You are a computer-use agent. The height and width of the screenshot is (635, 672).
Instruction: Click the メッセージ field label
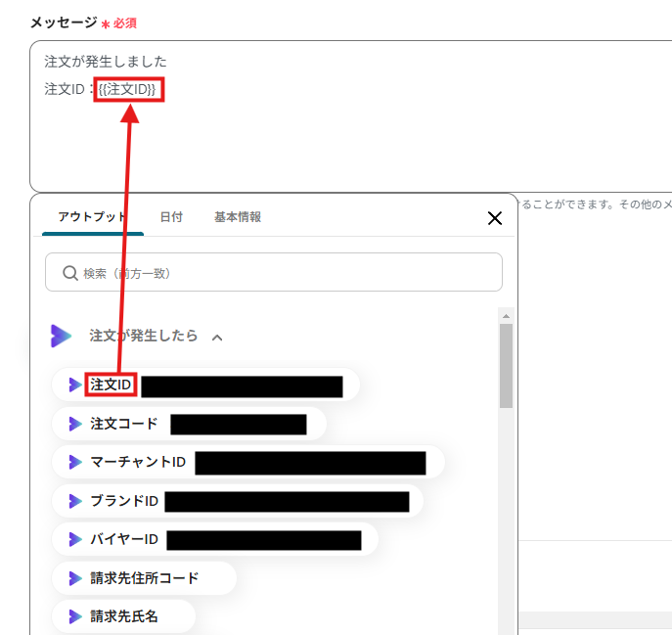65,23
